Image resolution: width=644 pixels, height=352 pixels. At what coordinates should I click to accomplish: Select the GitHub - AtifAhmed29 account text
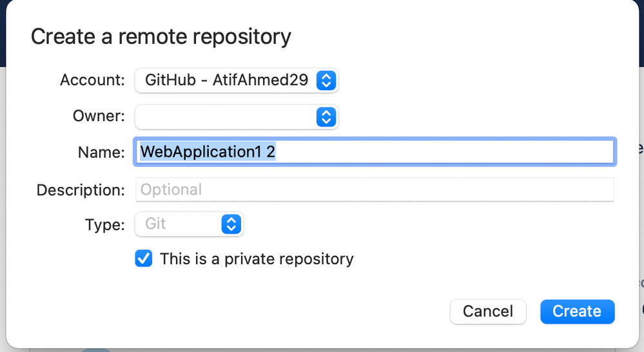tap(227, 80)
